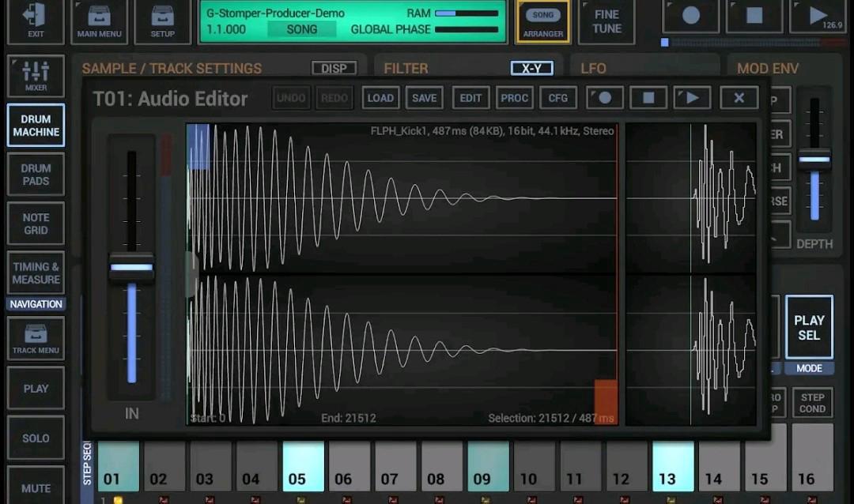Screen dimensions: 854x504
Task: Open the Track Menu
Action: (x=35, y=338)
